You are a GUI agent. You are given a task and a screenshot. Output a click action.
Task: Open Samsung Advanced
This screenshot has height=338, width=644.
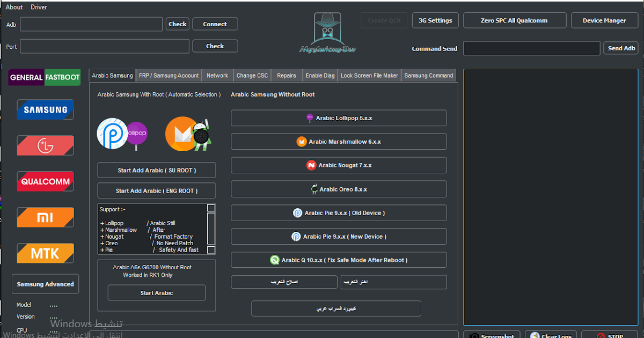point(46,284)
